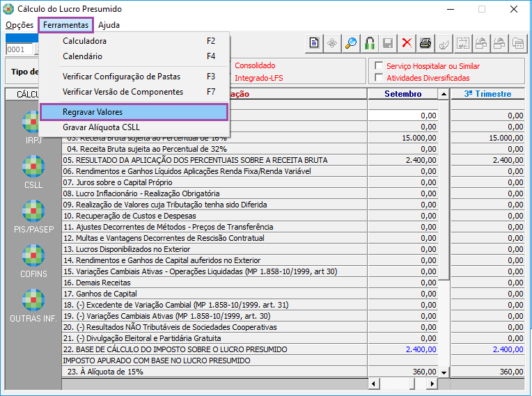Check Serviço Hospitalar ou Similar checkbox
This screenshot has height=396, width=532.
(379, 65)
